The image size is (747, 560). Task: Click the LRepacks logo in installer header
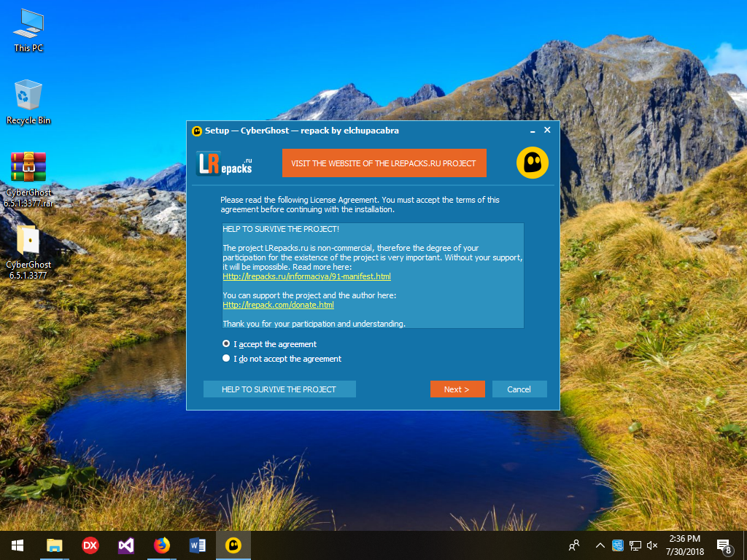(224, 163)
